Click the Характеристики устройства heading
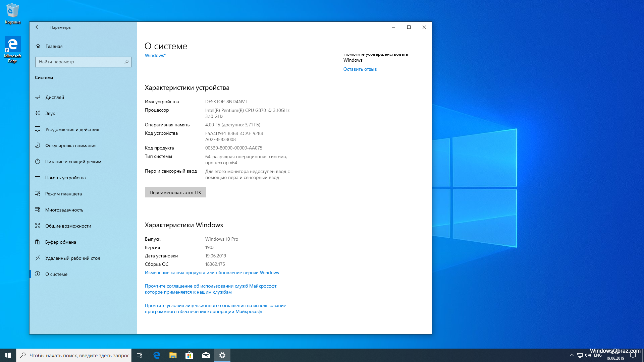The height and width of the screenshot is (362, 644). (x=187, y=87)
